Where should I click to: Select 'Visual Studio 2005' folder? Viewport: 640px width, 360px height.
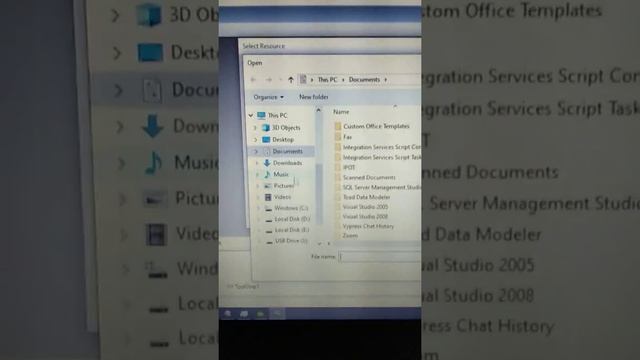pyautogui.click(x=361, y=207)
